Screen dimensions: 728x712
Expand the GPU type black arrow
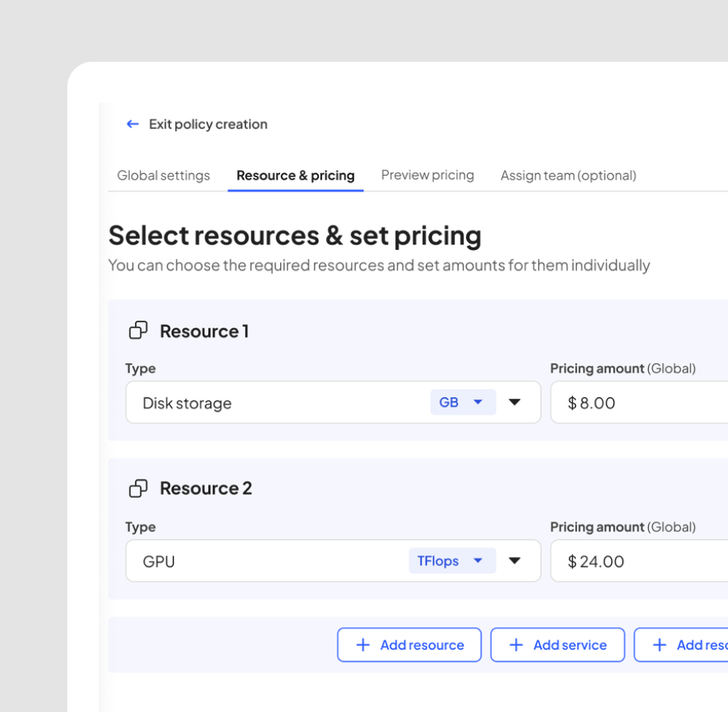tap(514, 561)
